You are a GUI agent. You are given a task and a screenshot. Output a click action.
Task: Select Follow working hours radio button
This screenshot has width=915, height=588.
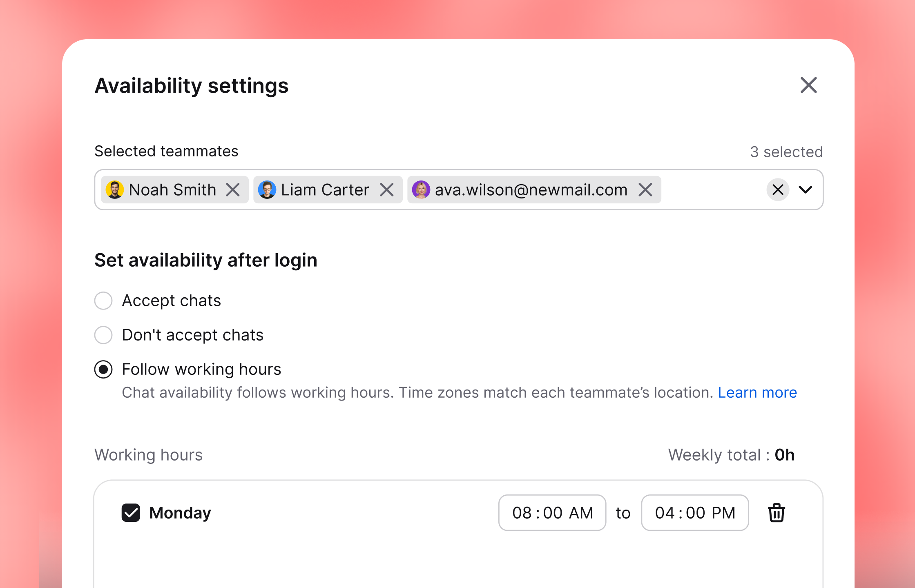(x=103, y=369)
